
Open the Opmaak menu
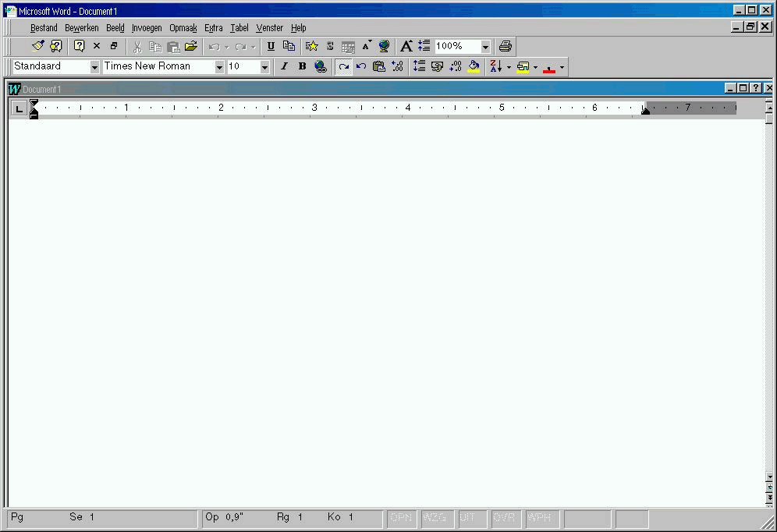(x=183, y=28)
